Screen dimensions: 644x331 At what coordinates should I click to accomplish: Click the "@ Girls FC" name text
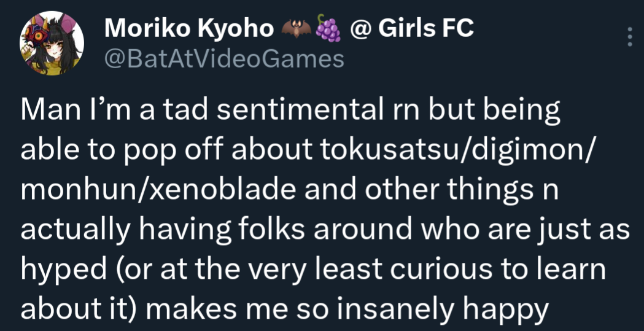click(411, 28)
